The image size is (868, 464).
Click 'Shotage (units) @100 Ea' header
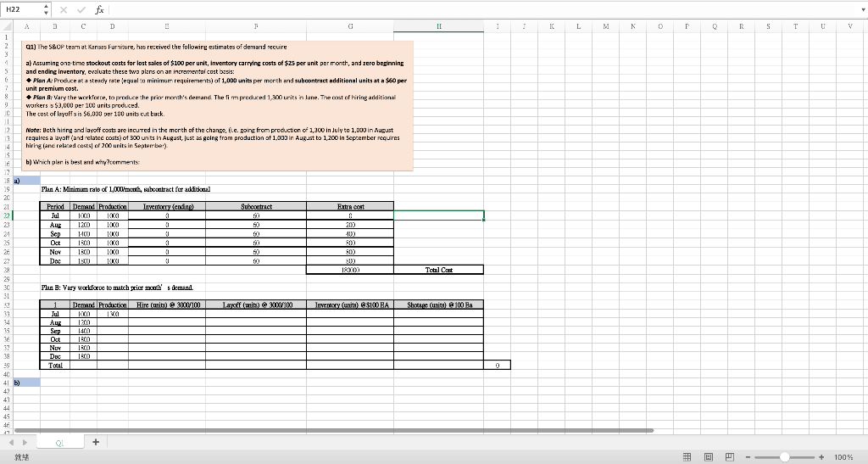coord(438,305)
